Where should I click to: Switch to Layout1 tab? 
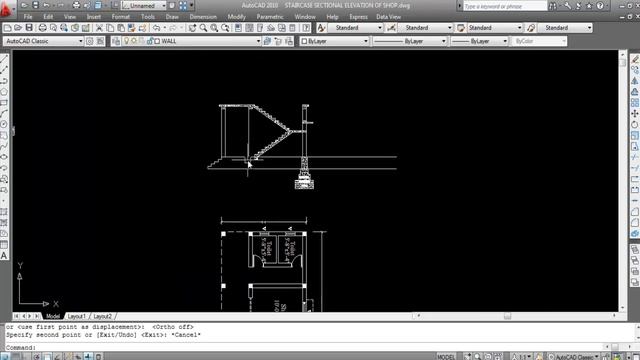click(x=77, y=316)
